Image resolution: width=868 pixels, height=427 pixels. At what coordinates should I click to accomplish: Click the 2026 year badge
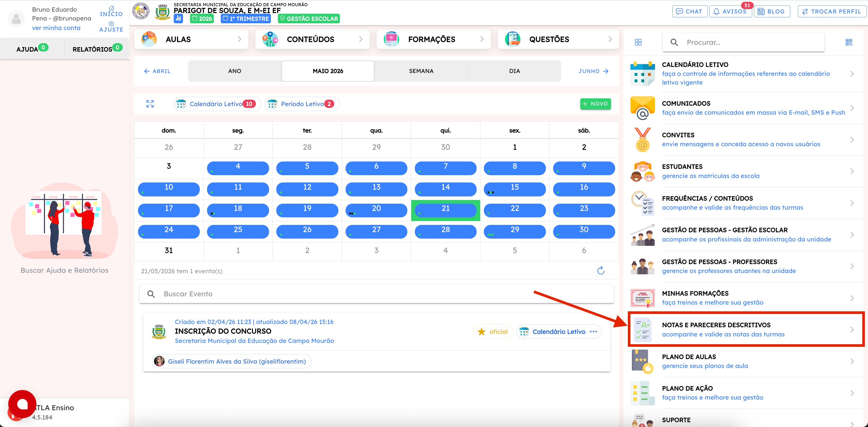point(202,19)
